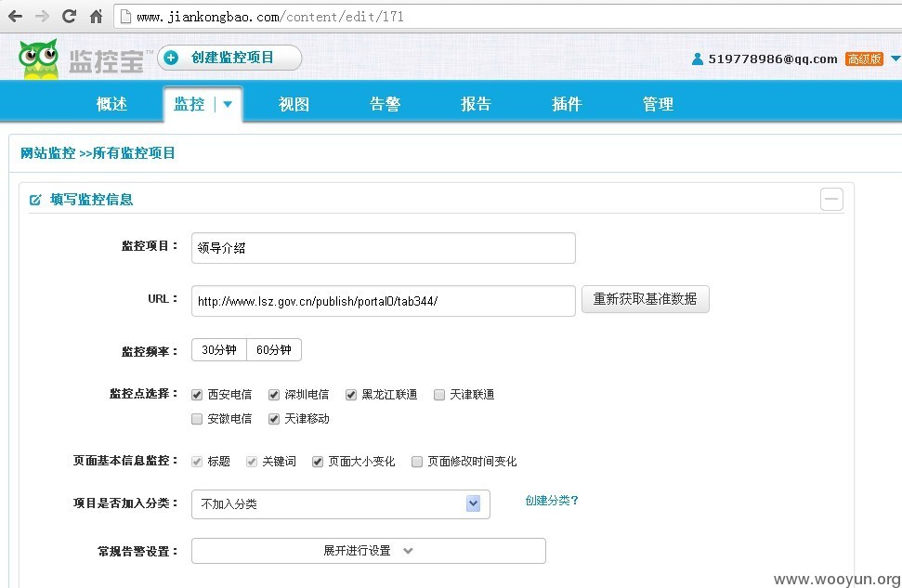Image resolution: width=902 pixels, height=588 pixels.
Task: Click the 高级版 badge
Action: pyautogui.click(x=864, y=59)
